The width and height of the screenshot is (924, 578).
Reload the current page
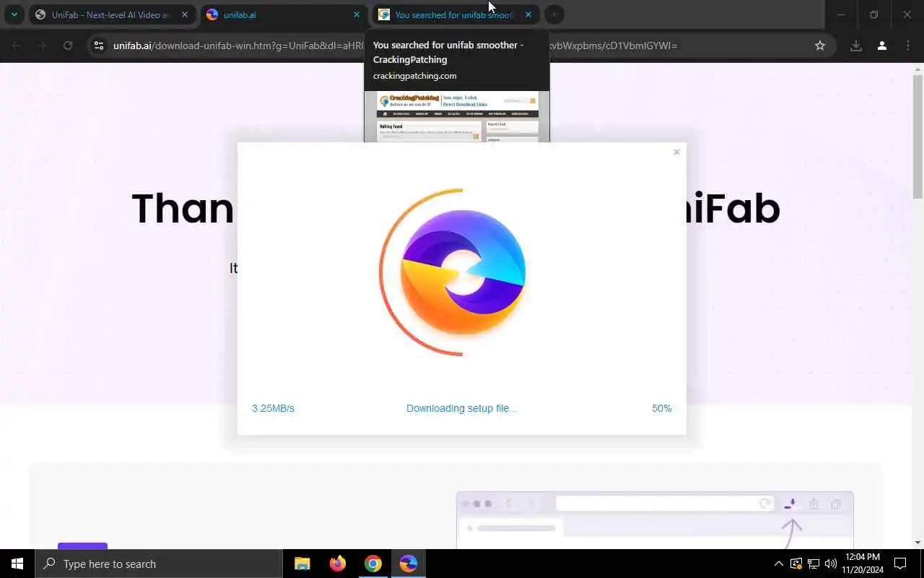coord(68,46)
